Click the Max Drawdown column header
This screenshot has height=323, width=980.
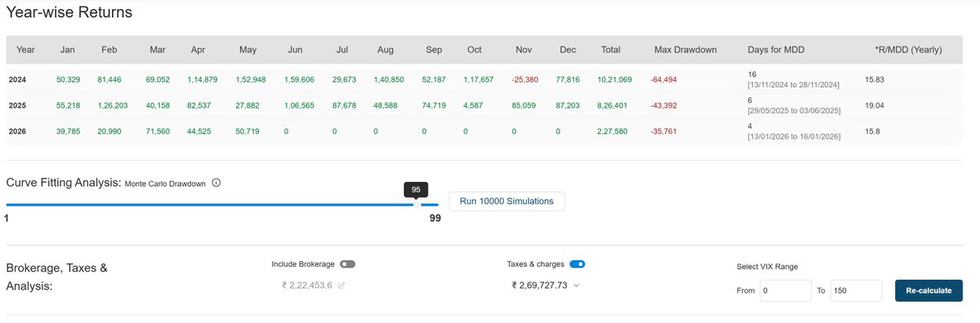click(x=685, y=50)
